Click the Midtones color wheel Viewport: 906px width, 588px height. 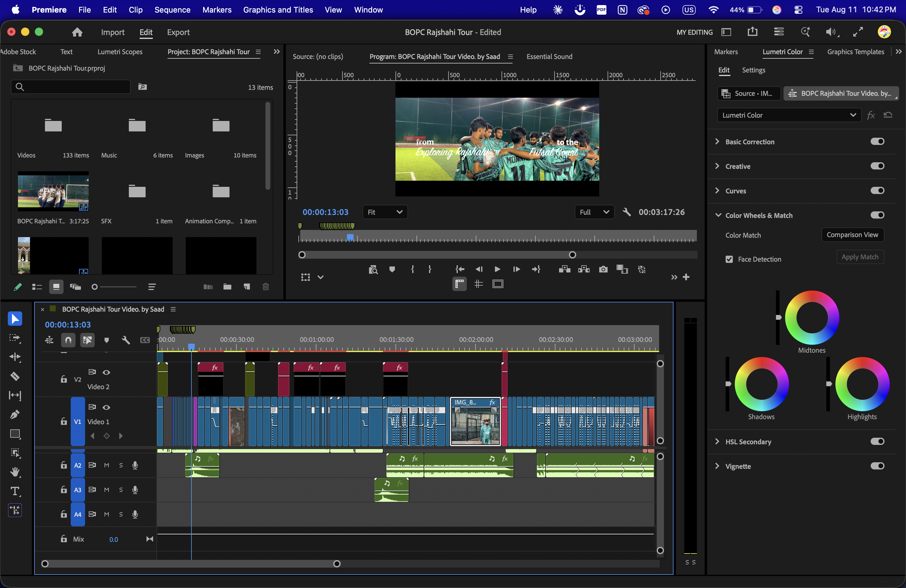click(x=812, y=318)
